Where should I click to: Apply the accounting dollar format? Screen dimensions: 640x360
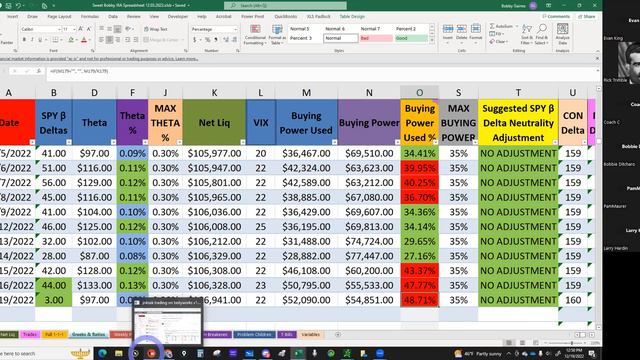tap(195, 40)
